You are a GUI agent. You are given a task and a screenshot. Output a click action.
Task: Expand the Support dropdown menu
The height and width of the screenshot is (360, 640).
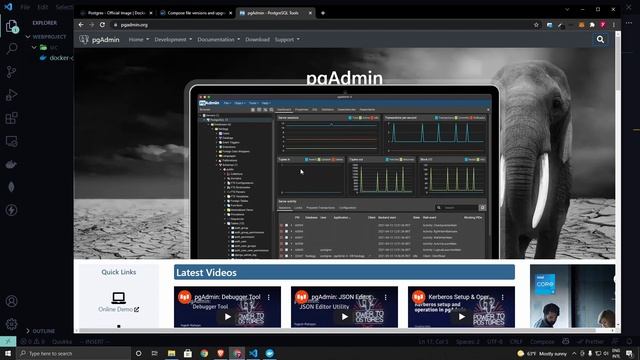(287, 40)
